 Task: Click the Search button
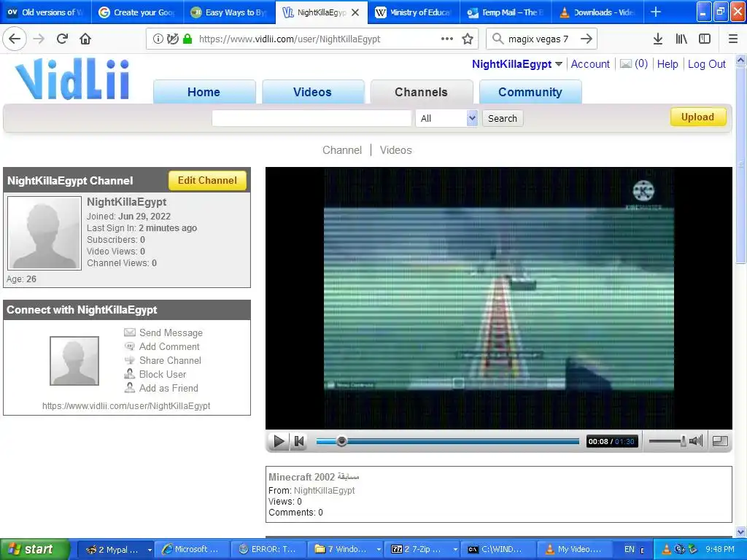(x=503, y=118)
